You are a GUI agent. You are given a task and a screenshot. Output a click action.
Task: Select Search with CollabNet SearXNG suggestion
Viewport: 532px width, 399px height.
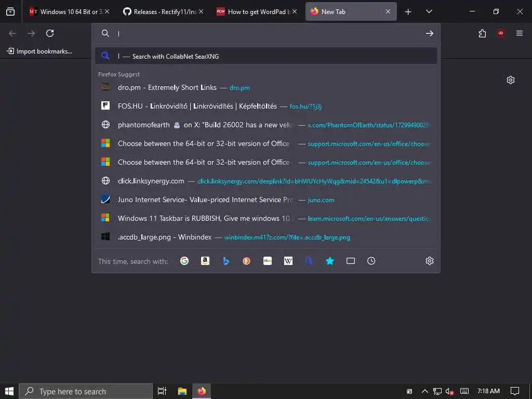pos(265,56)
